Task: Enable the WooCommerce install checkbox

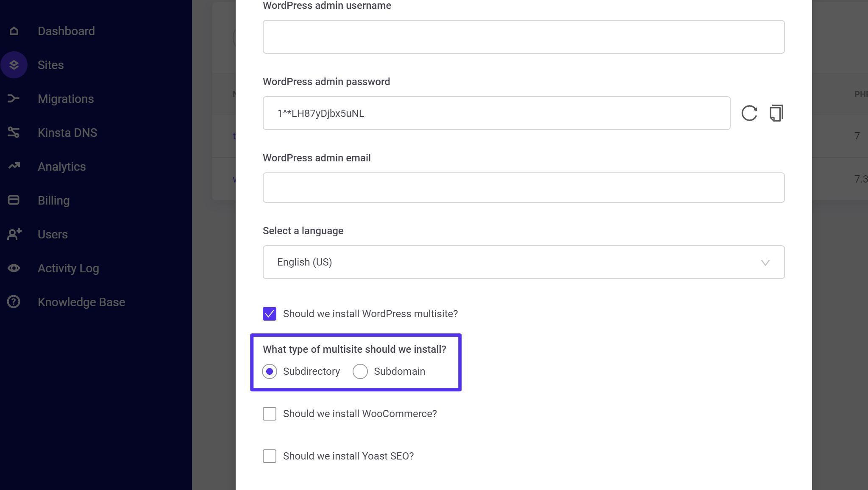Action: coord(269,413)
